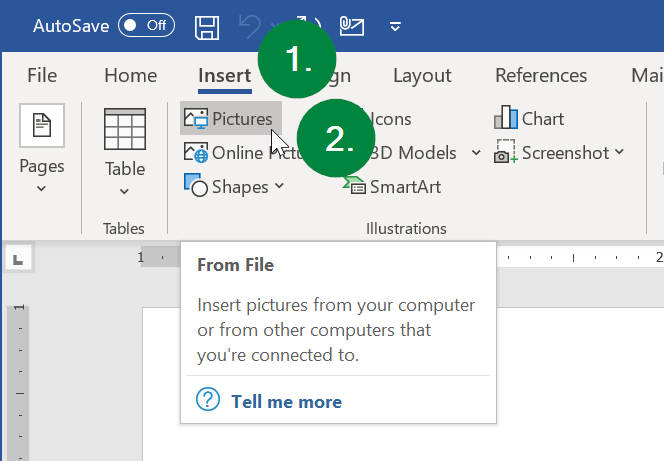Switch to the References tab
This screenshot has height=461, width=664.
click(541, 75)
